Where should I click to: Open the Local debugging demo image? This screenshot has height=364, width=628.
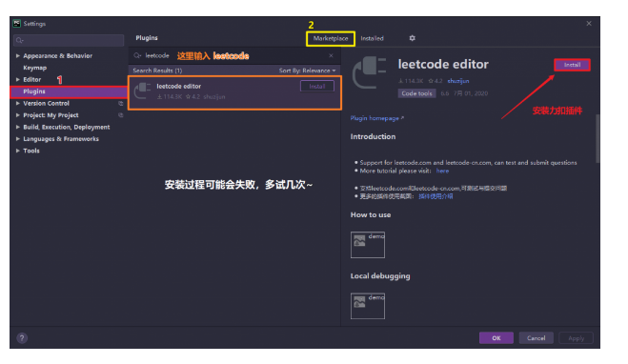[x=367, y=306]
